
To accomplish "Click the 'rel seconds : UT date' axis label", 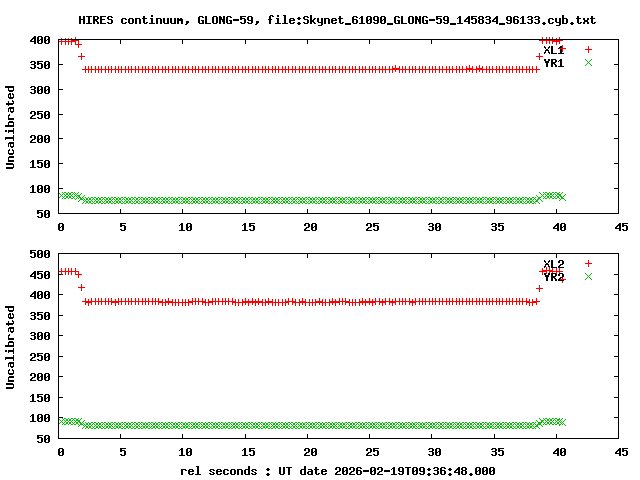I will [337, 471].
